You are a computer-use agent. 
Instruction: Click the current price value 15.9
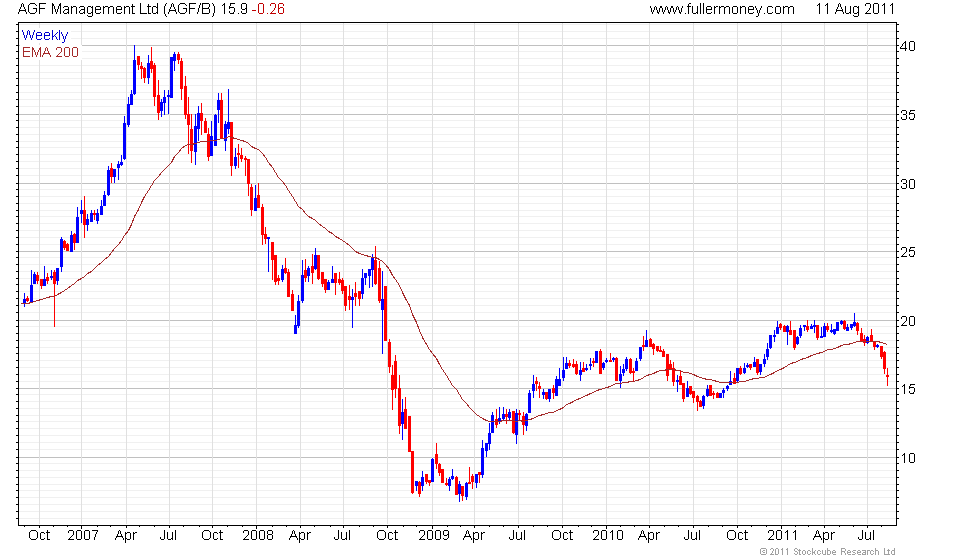(x=234, y=9)
